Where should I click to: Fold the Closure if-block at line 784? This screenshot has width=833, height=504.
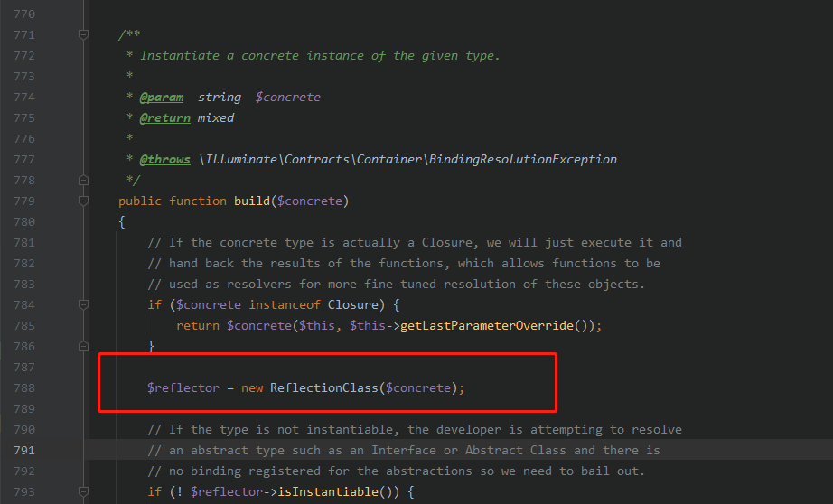[83, 305]
